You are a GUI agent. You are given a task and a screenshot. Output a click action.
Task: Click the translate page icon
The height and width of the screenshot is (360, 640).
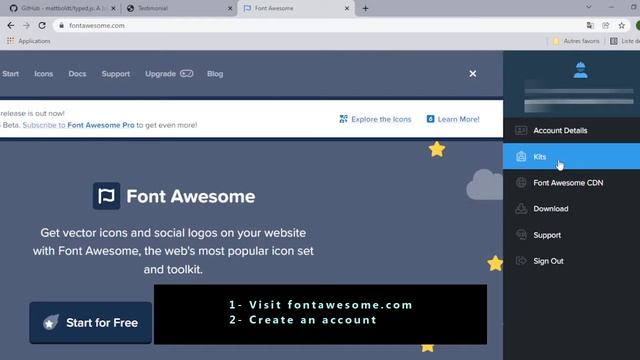click(590, 25)
